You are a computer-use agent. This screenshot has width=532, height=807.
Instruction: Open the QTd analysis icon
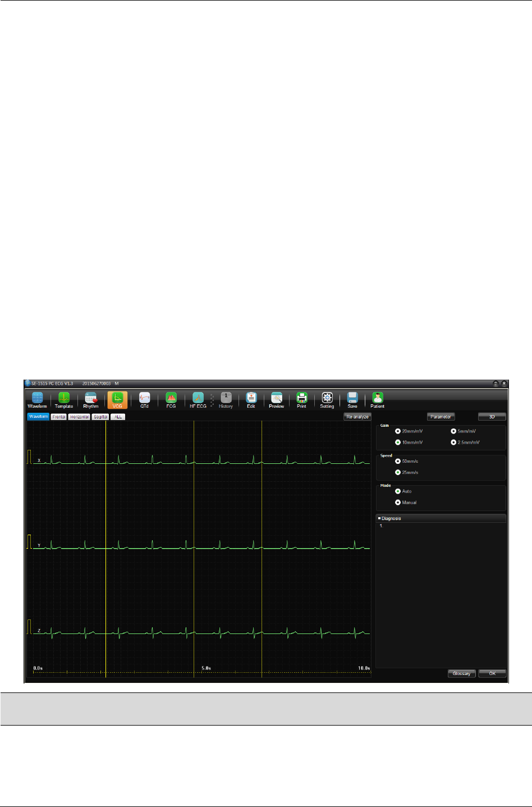pyautogui.click(x=144, y=400)
